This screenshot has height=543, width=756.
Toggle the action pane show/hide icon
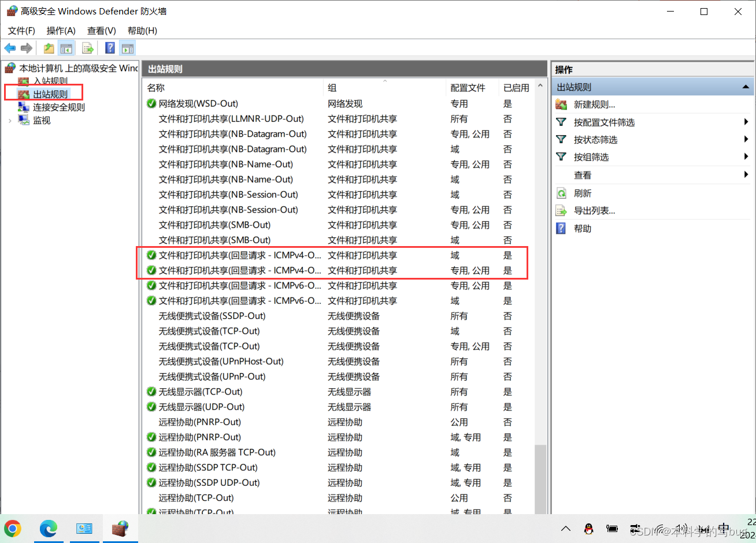pos(128,49)
